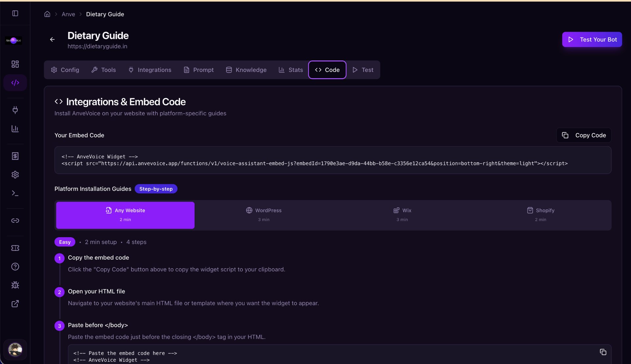Screen dimensions: 631x364
Task: Open the Integrations tab
Action: point(150,70)
